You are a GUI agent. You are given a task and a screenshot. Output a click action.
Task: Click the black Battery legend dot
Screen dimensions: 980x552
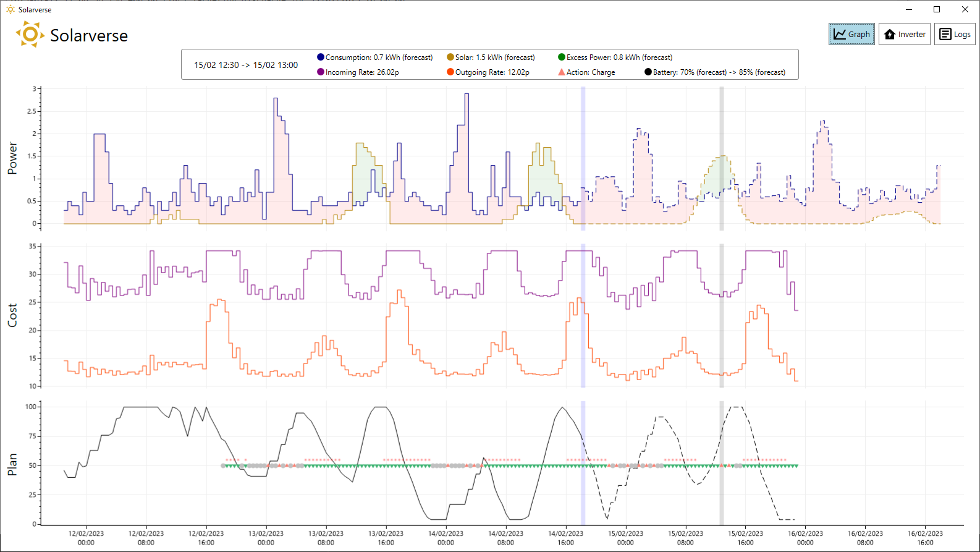click(x=648, y=72)
